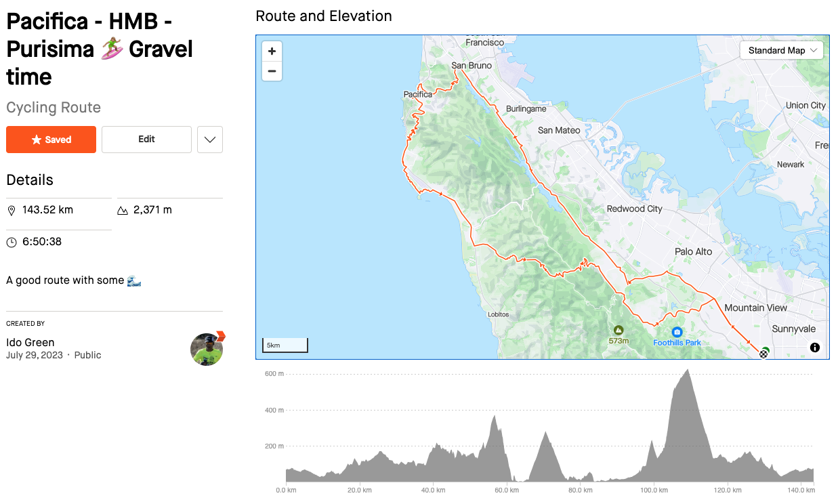Click the distance pin icon
Image resolution: width=838 pixels, height=504 pixels.
[12, 211]
